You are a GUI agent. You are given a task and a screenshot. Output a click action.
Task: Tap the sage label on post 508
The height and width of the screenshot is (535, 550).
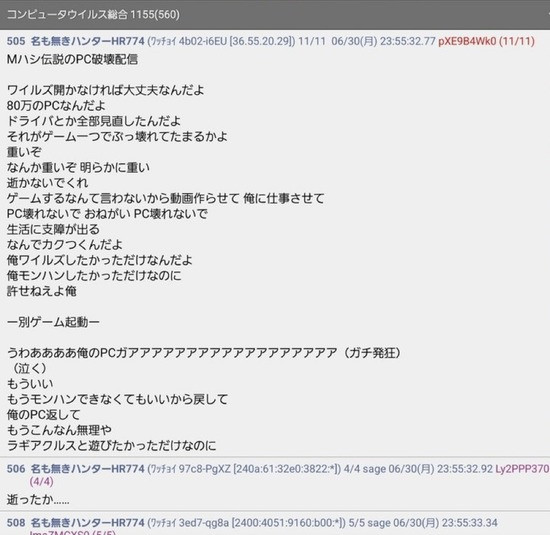tap(379, 523)
